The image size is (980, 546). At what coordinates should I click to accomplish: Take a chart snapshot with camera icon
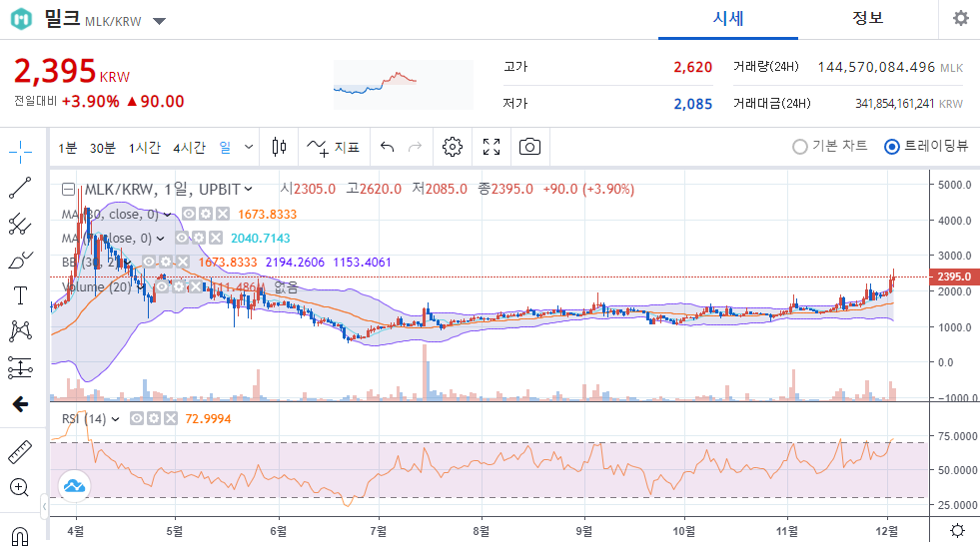pos(529,148)
